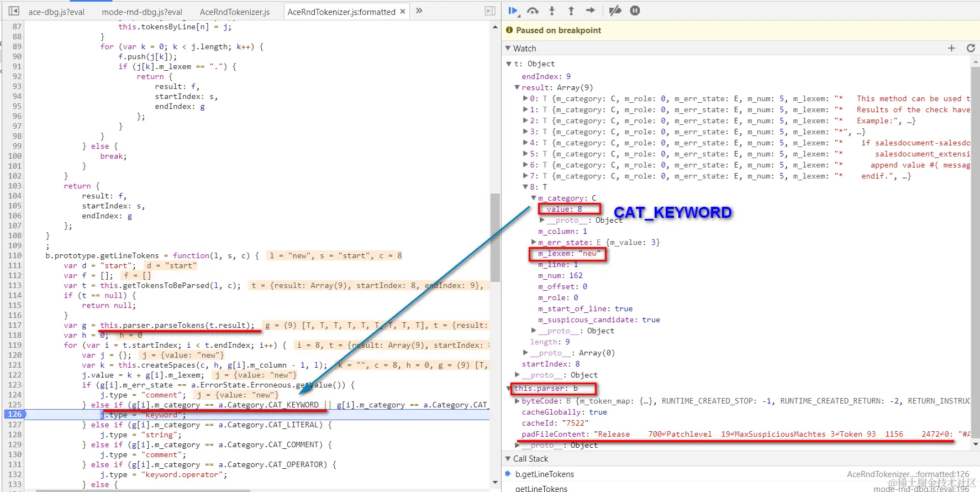Collapse the Watch section
The image size is (980, 492).
pyautogui.click(x=508, y=49)
